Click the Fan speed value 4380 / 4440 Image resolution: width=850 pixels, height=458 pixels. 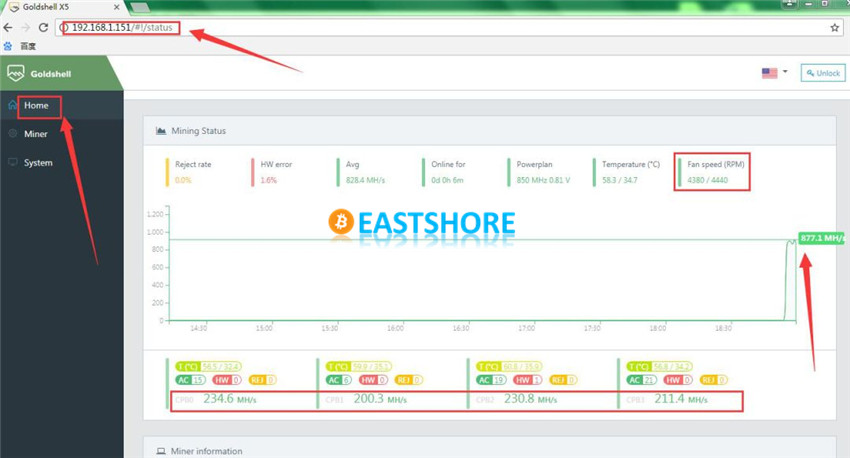[x=707, y=180]
